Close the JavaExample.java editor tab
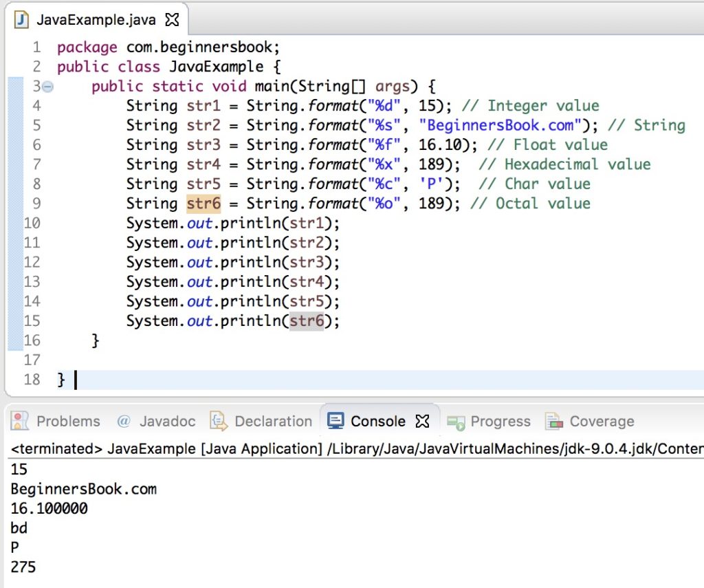The width and height of the screenshot is (704, 588). tap(171, 19)
